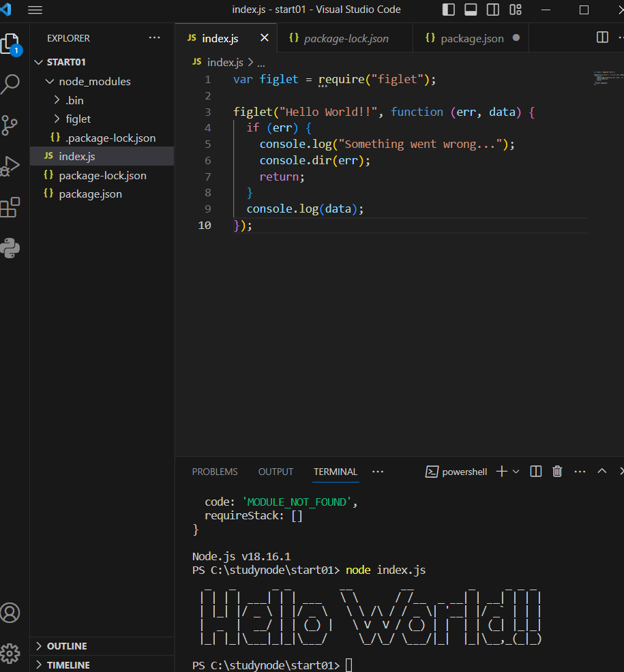
Task: Switch to the package-lock.json editor tab
Action: 345,38
